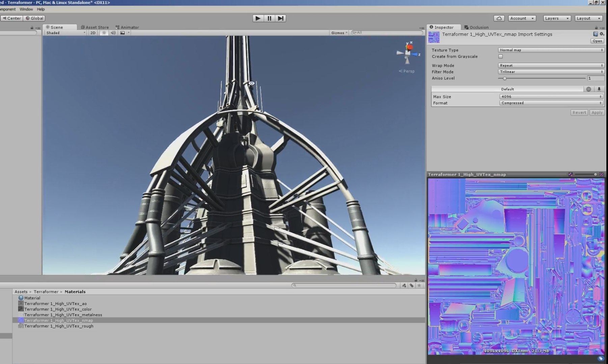Enable Create from Grayscale checkbox
Viewport: 608px width, 364px height.
[x=500, y=57]
